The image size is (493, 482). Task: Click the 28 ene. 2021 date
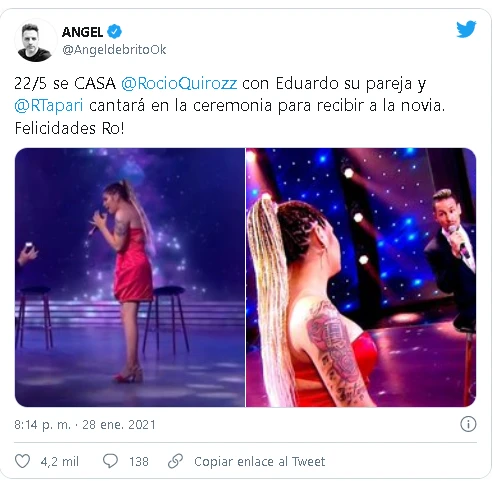point(119,425)
